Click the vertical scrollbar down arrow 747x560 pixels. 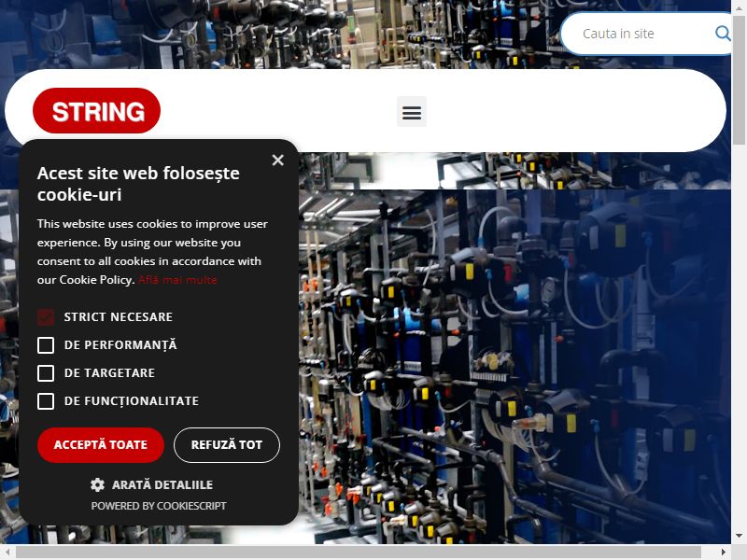coord(739,536)
